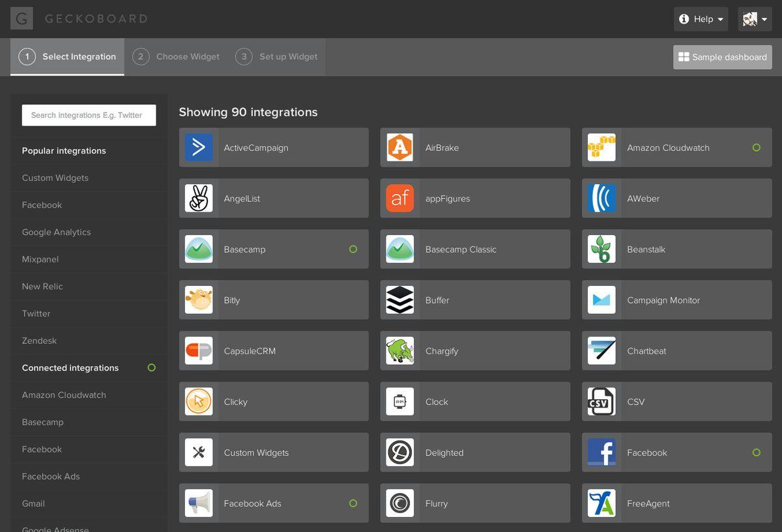Click the Facebook 'f' card icon
The height and width of the screenshot is (532, 782).
coord(601,453)
